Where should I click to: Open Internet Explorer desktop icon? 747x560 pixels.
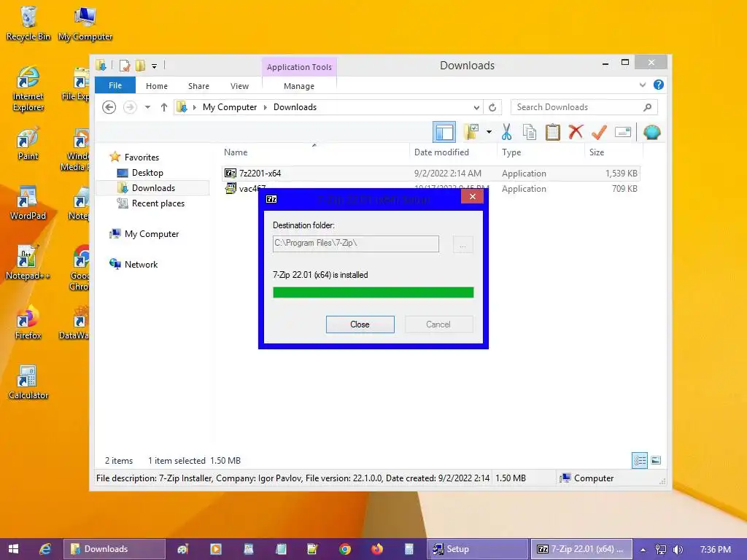pyautogui.click(x=28, y=89)
